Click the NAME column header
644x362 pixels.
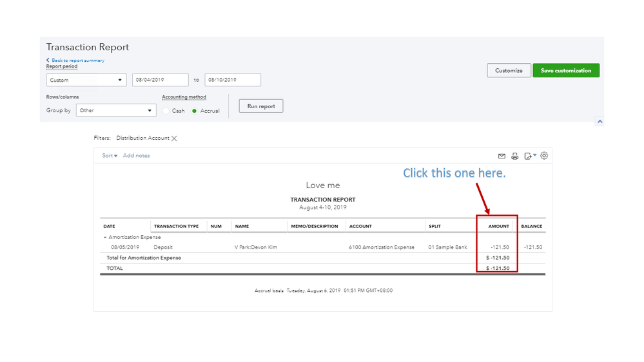(x=242, y=226)
